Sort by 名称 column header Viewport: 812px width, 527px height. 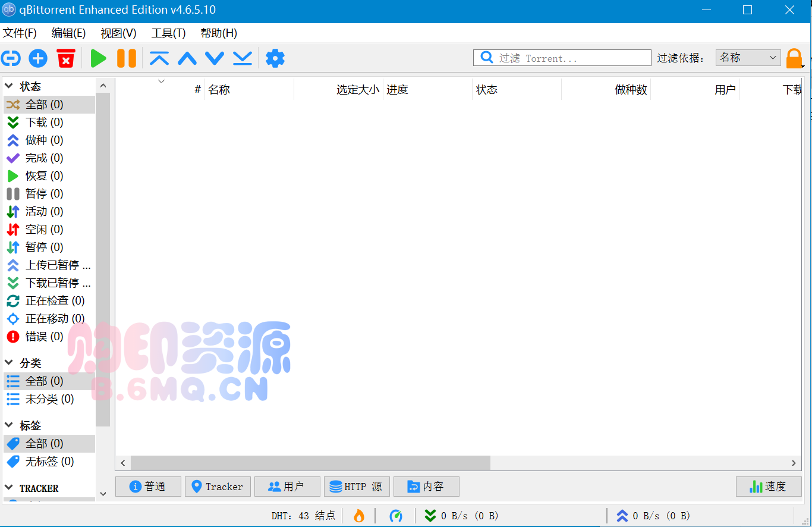coord(249,90)
